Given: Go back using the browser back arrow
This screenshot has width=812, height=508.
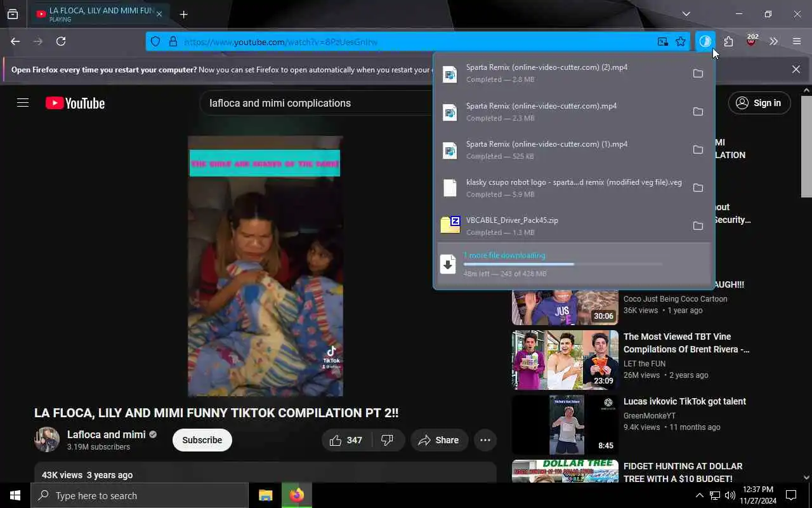Looking at the screenshot, I should [15, 41].
